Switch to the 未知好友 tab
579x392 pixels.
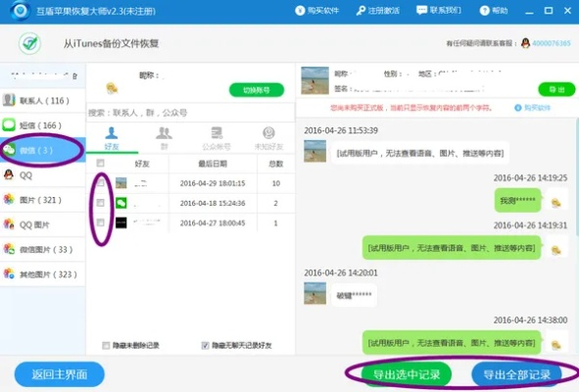pyautogui.click(x=268, y=138)
